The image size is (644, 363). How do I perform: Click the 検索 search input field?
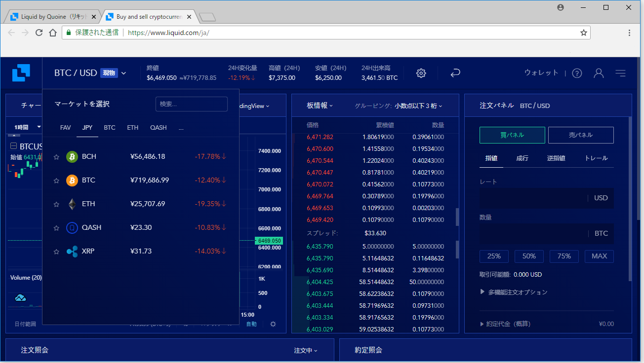click(x=192, y=104)
